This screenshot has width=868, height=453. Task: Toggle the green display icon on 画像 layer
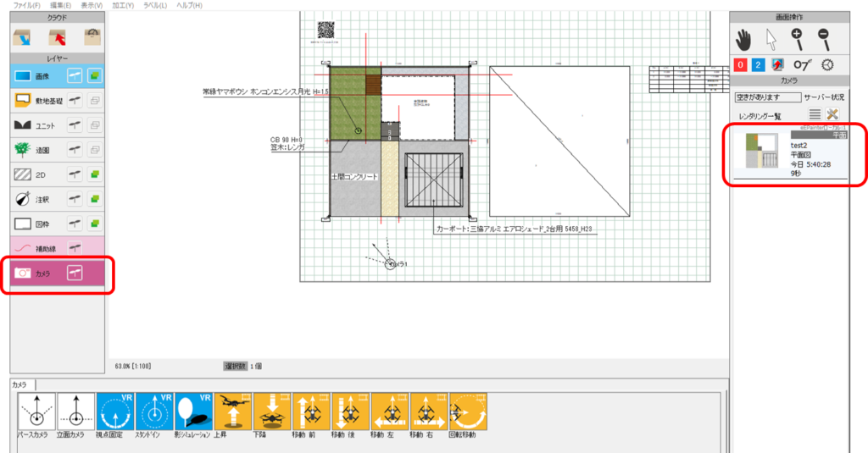95,76
